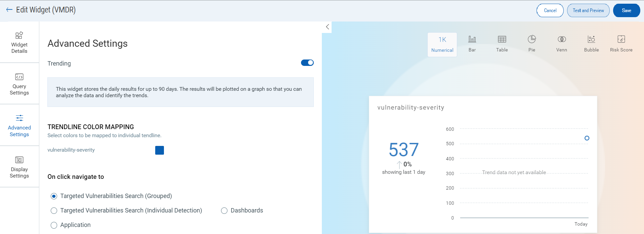Screen dimensions: 644x234
Task: Click the 'showing last 1 day' text
Action: 403,172
